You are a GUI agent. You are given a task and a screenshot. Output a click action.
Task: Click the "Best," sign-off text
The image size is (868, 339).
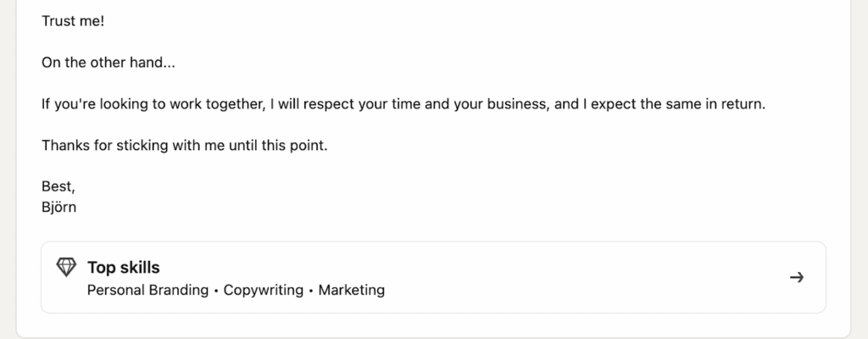58,187
